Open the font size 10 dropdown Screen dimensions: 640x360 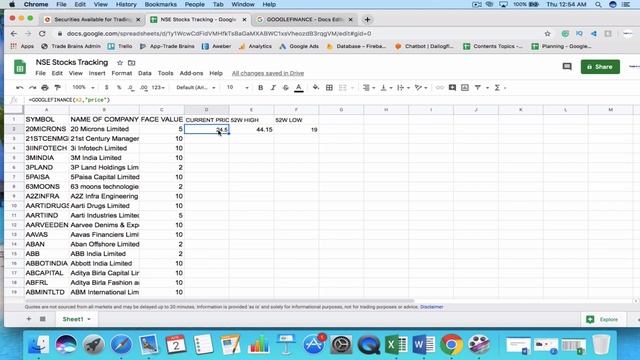238,88
